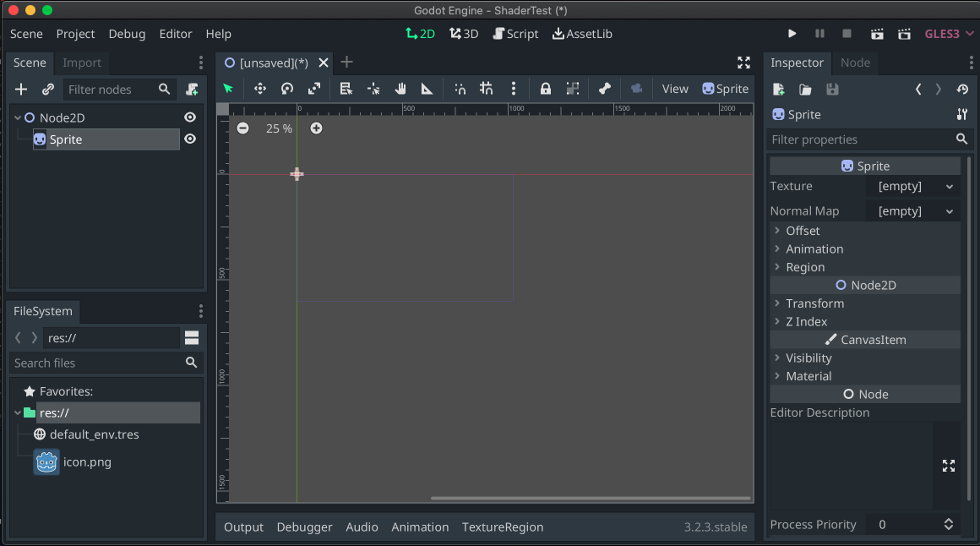Toggle visibility of Node2D
980x546 pixels.
tap(189, 117)
